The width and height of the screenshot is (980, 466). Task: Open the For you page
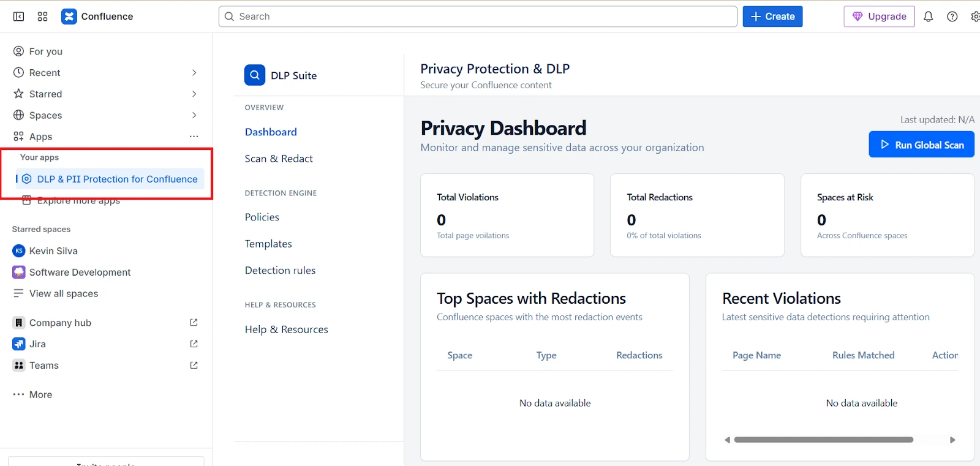pyautogui.click(x=46, y=51)
